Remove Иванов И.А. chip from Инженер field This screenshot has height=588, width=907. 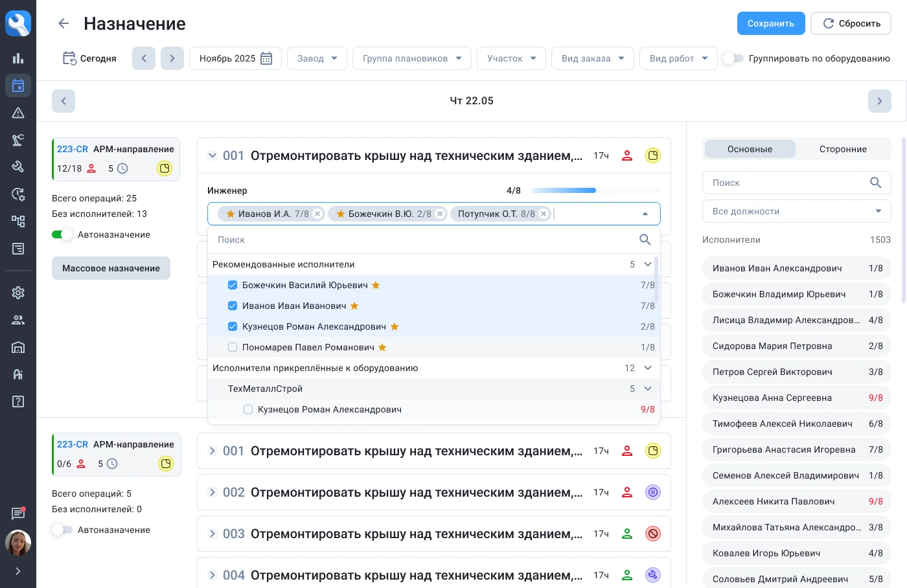[x=317, y=214]
